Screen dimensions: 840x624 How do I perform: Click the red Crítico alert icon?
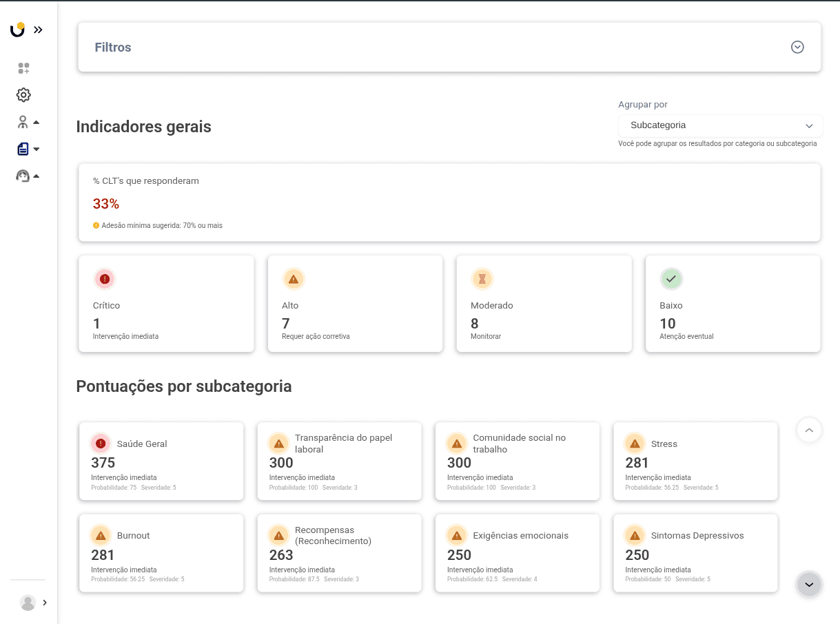pos(105,279)
